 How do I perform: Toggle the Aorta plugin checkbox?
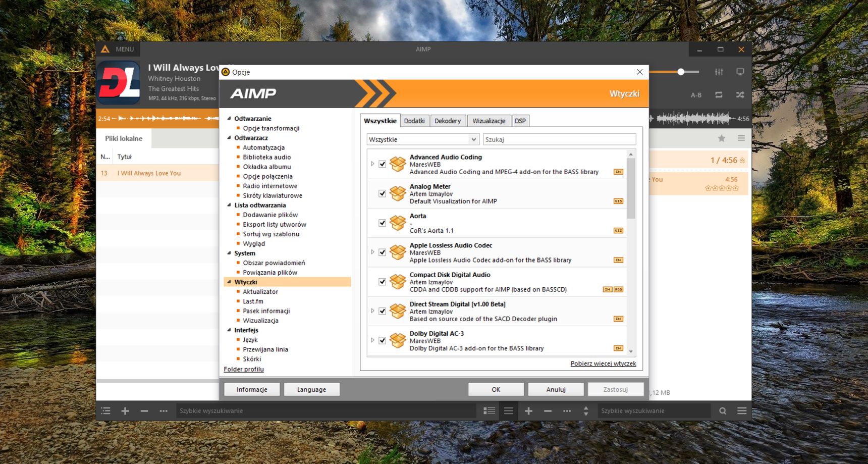point(382,223)
